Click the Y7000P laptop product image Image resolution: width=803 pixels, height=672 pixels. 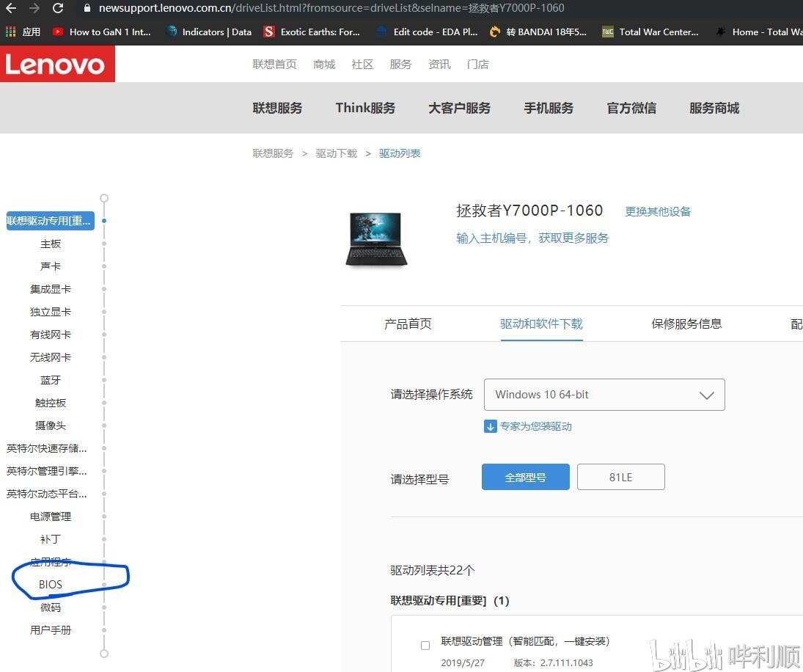tap(376, 239)
